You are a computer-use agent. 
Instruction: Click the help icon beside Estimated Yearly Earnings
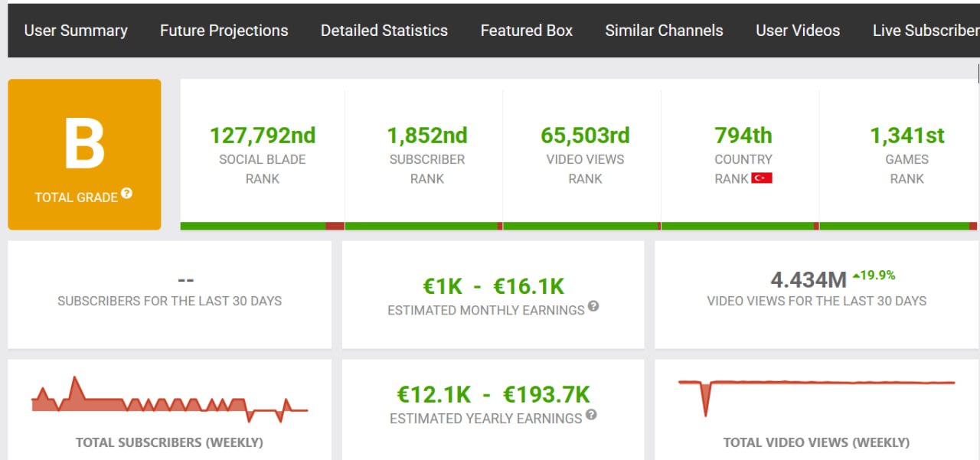[x=591, y=415]
